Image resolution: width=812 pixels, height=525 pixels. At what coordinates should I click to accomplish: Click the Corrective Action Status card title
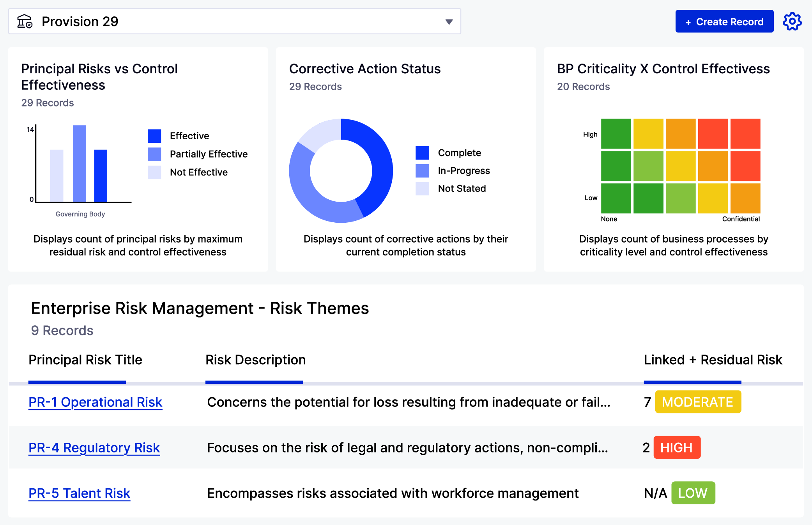coord(365,69)
